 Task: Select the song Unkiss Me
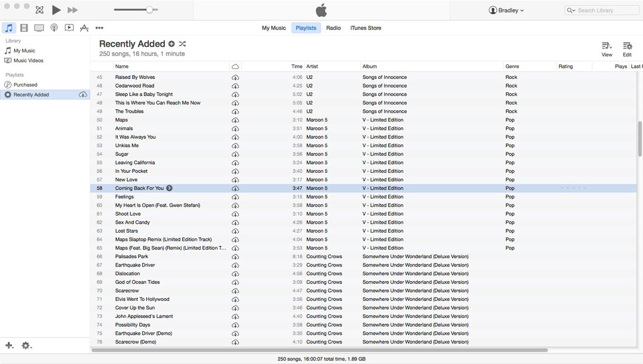[127, 145]
